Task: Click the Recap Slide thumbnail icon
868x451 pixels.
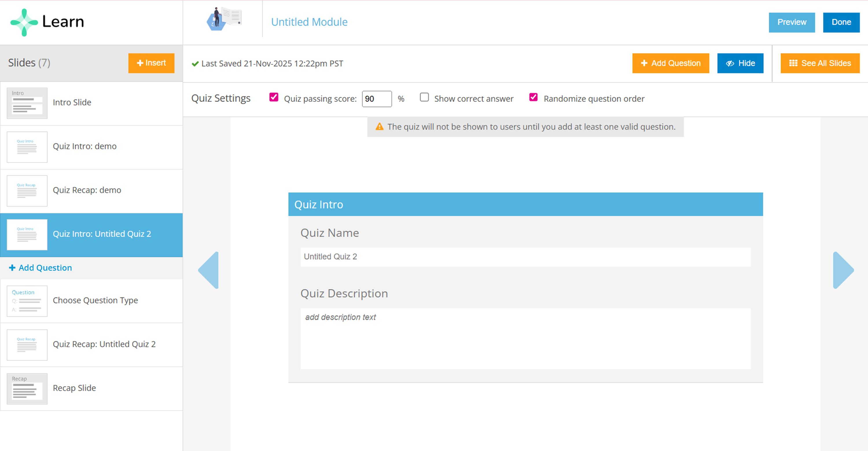Action: [27, 389]
